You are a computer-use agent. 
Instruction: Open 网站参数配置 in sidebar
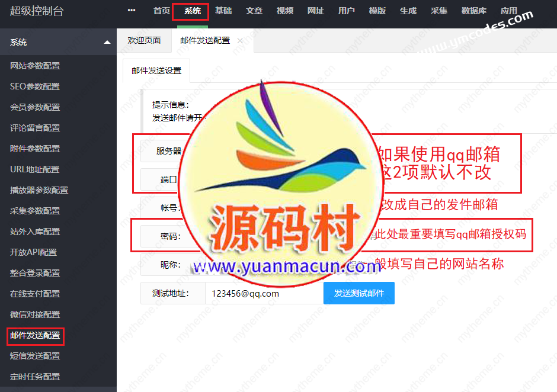point(35,66)
